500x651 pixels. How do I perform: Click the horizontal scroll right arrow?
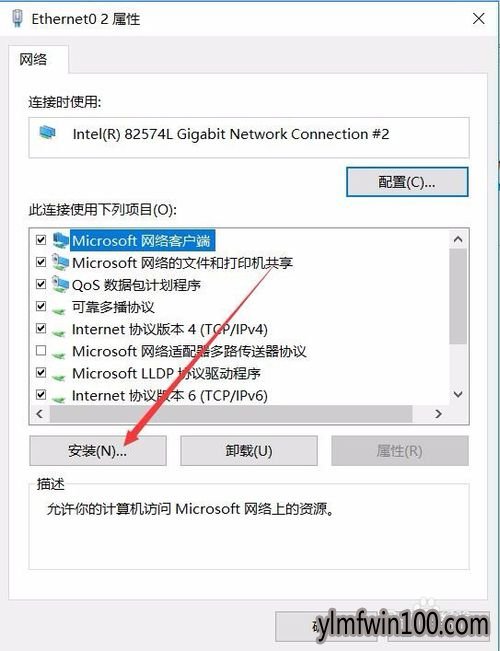(x=438, y=414)
